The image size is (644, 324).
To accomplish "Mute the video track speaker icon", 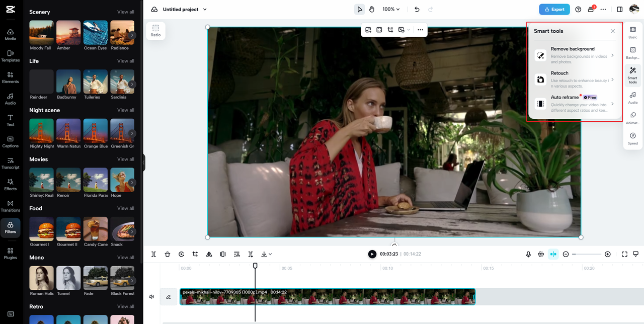I will pyautogui.click(x=151, y=297).
